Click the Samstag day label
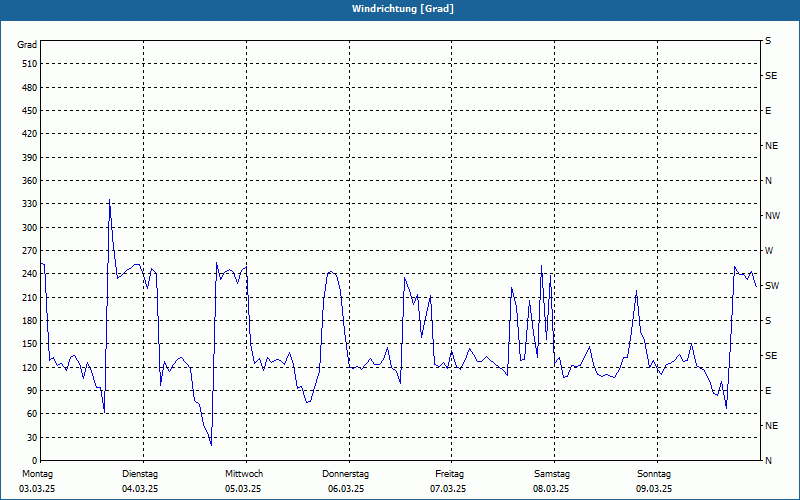Viewport: 800px width, 500px height. point(552,474)
